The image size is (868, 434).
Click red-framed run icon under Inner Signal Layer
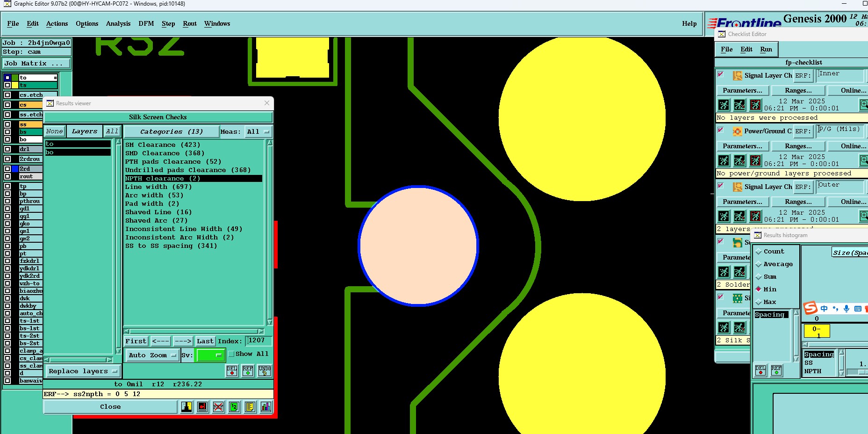755,105
